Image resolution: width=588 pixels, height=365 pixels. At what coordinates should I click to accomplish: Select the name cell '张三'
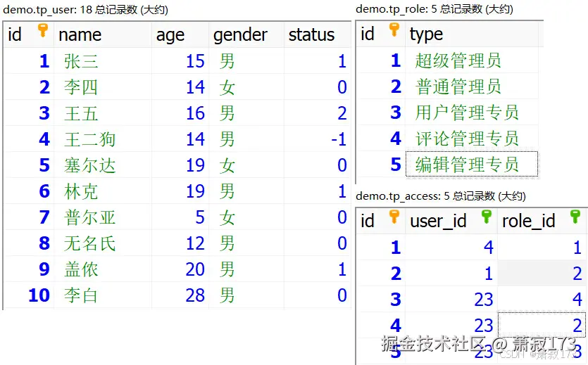(x=103, y=61)
